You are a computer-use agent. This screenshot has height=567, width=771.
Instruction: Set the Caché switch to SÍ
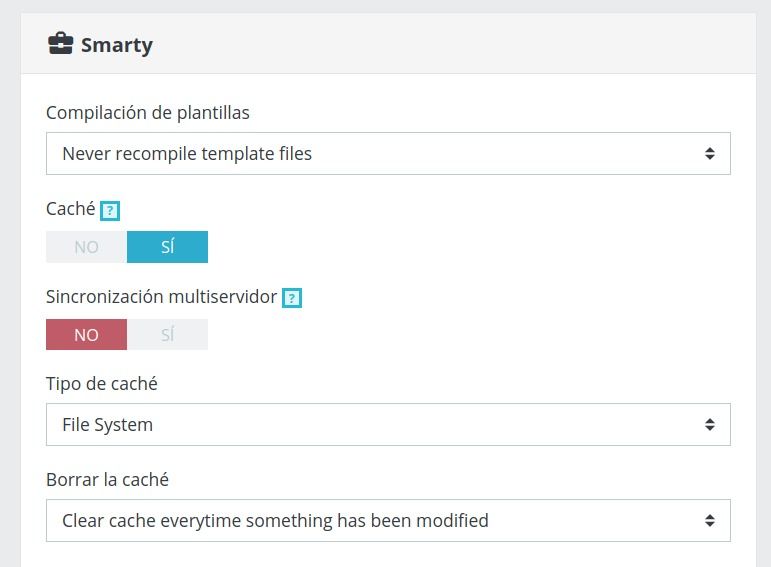tap(167, 247)
